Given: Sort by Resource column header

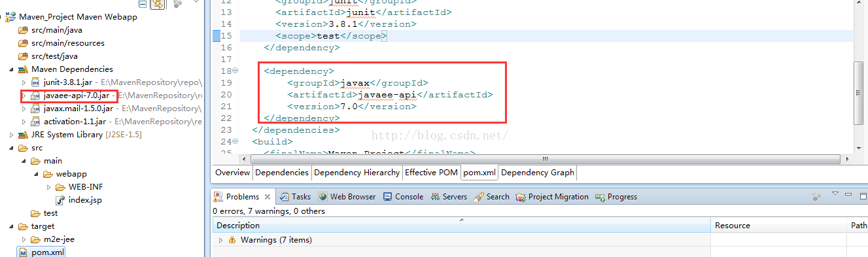Looking at the screenshot, I should tap(778, 226).
